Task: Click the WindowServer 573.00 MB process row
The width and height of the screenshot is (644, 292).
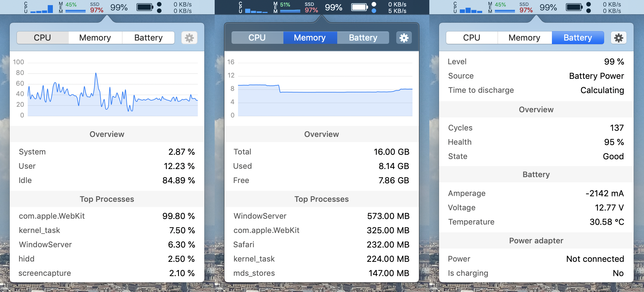Action: [321, 216]
